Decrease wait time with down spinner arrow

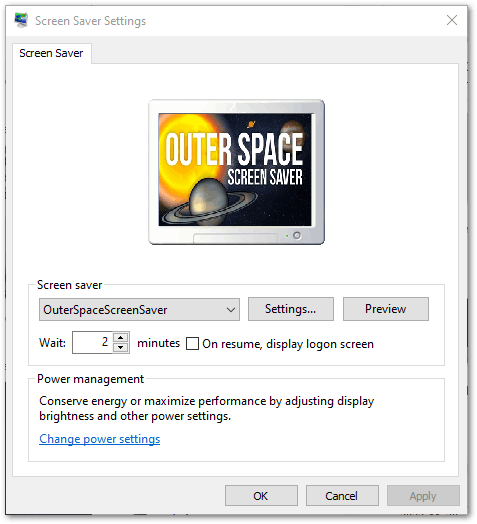click(x=121, y=348)
